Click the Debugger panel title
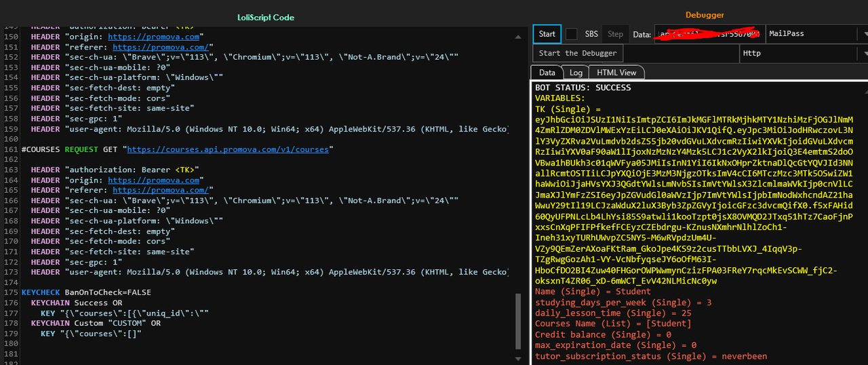868x365 pixels. pyautogui.click(x=705, y=15)
